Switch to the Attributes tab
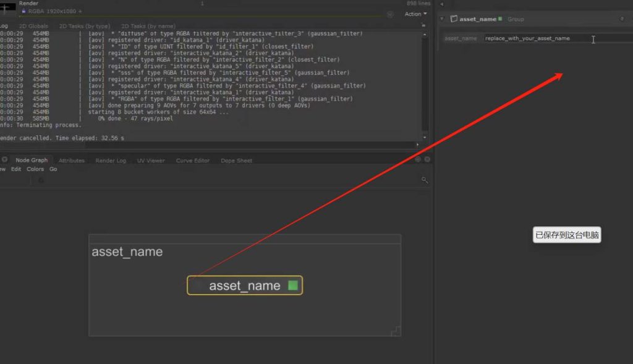The height and width of the screenshot is (364, 633). (x=71, y=161)
